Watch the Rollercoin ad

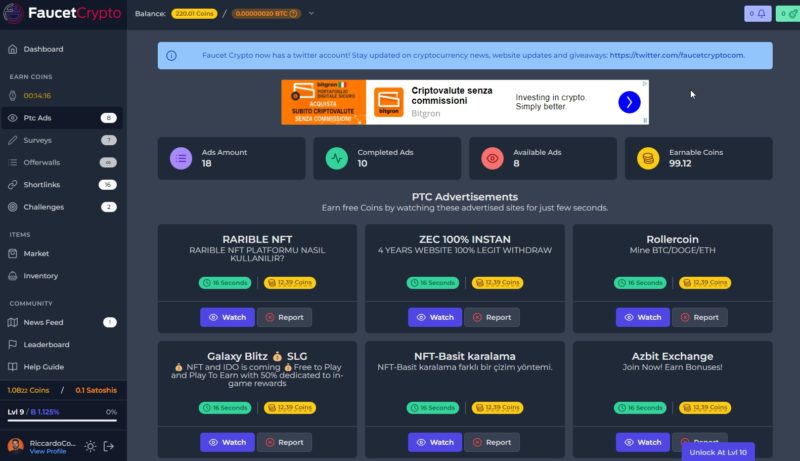(x=643, y=317)
